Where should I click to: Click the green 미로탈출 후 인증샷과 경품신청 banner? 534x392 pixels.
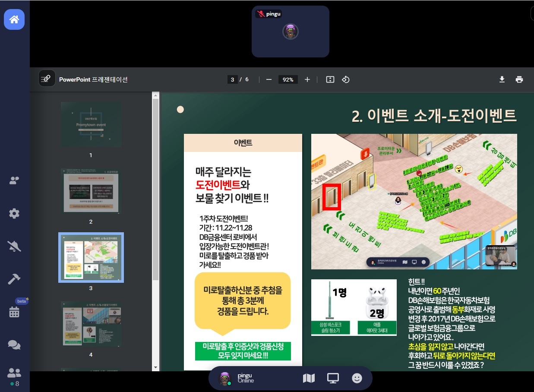pyautogui.click(x=243, y=351)
